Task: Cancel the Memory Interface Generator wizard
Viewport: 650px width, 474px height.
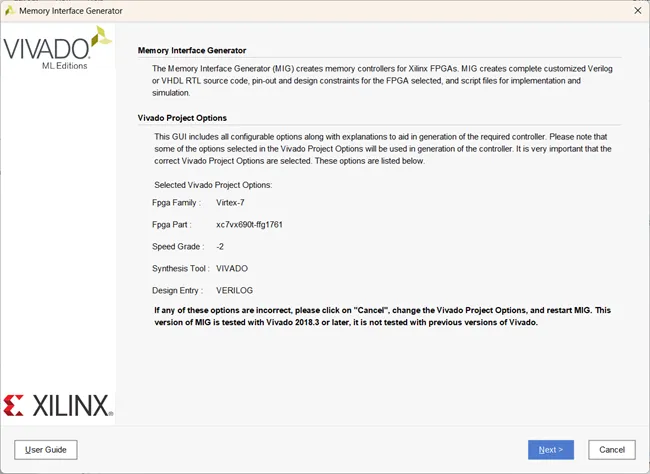Action: tap(611, 450)
